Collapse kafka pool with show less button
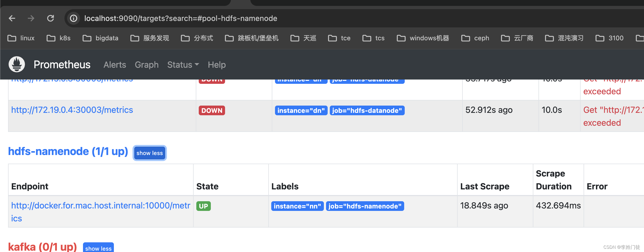Image resolution: width=644 pixels, height=252 pixels. pyautogui.click(x=98, y=248)
